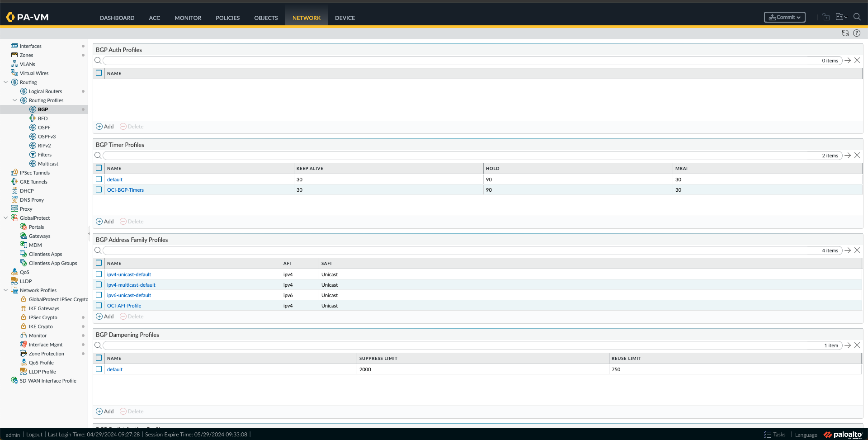Open the default BGP Dampening Profile link
Viewport: 868px width, 440px height.
[115, 369]
